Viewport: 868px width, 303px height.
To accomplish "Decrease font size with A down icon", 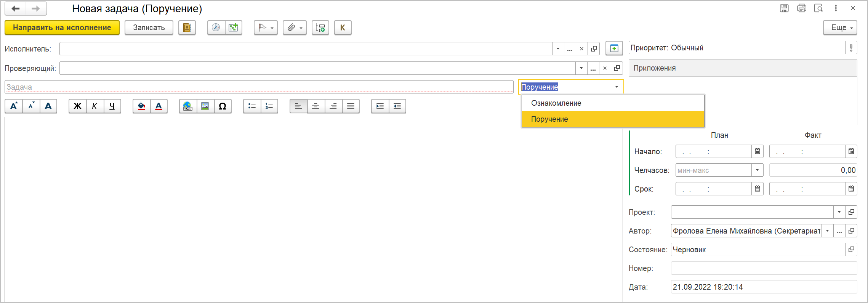I will pos(31,106).
